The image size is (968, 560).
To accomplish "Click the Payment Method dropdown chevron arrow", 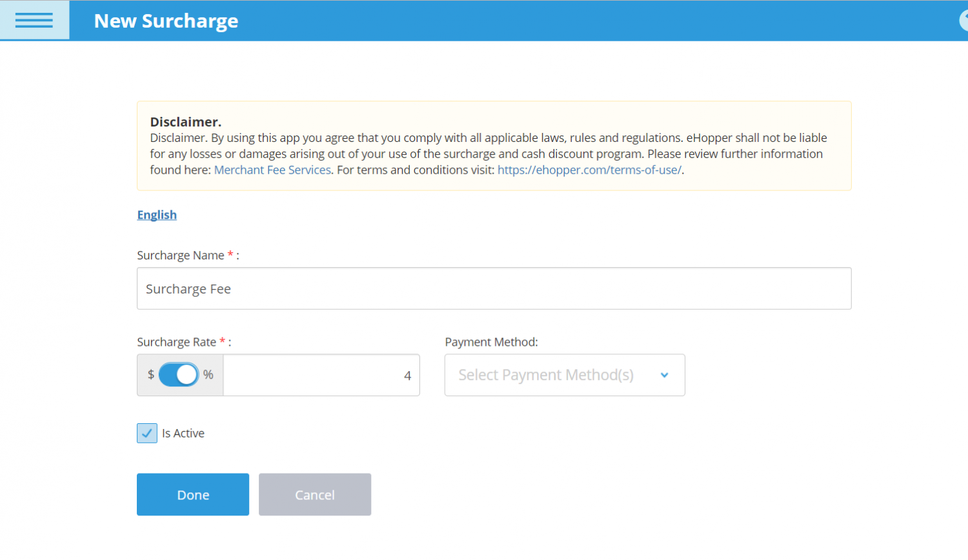I will (x=664, y=375).
